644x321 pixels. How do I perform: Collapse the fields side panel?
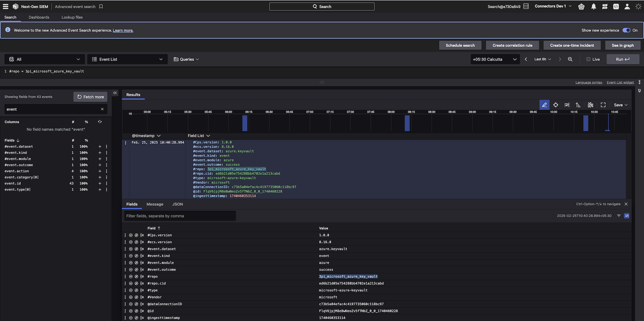pyautogui.click(x=115, y=93)
